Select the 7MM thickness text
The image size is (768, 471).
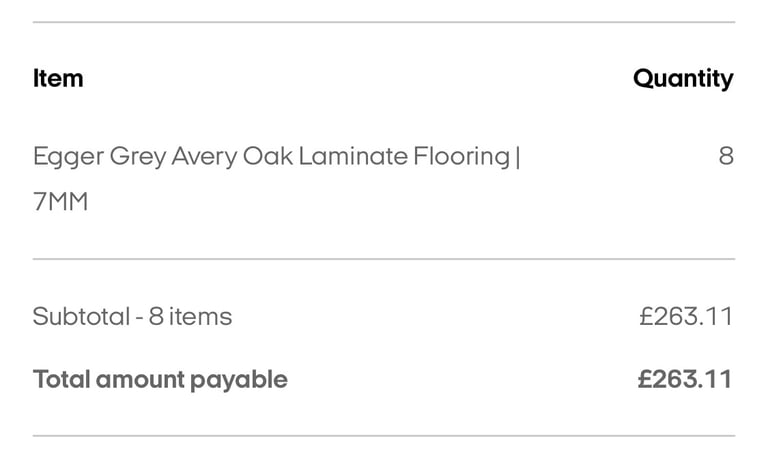(61, 202)
